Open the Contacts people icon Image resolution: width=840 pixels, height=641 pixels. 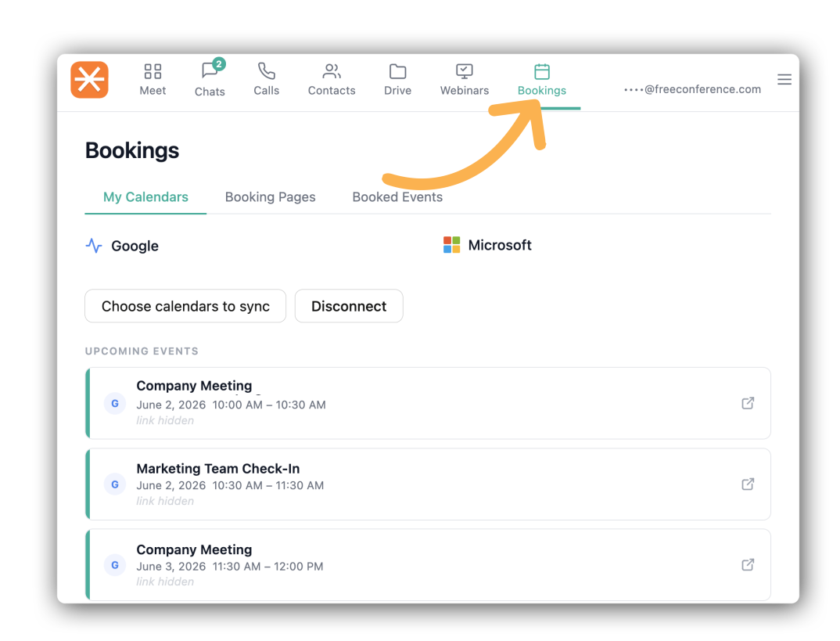[x=332, y=70]
